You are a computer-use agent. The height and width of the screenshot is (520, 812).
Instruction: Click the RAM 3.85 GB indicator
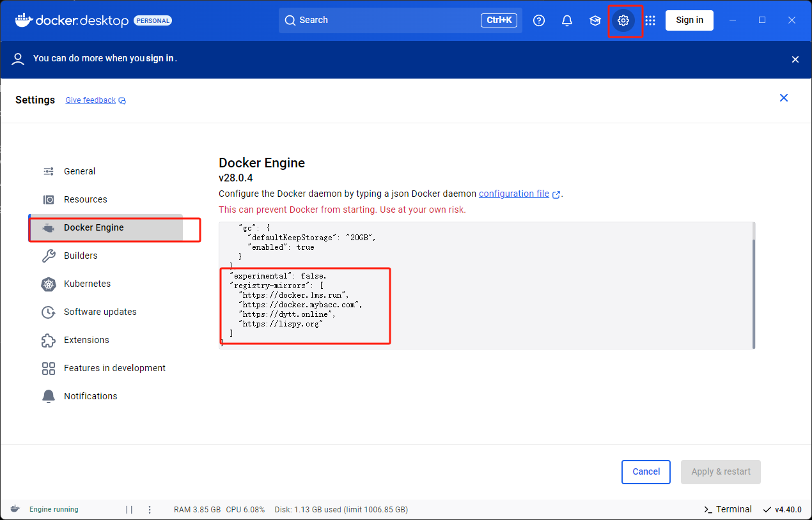click(197, 509)
